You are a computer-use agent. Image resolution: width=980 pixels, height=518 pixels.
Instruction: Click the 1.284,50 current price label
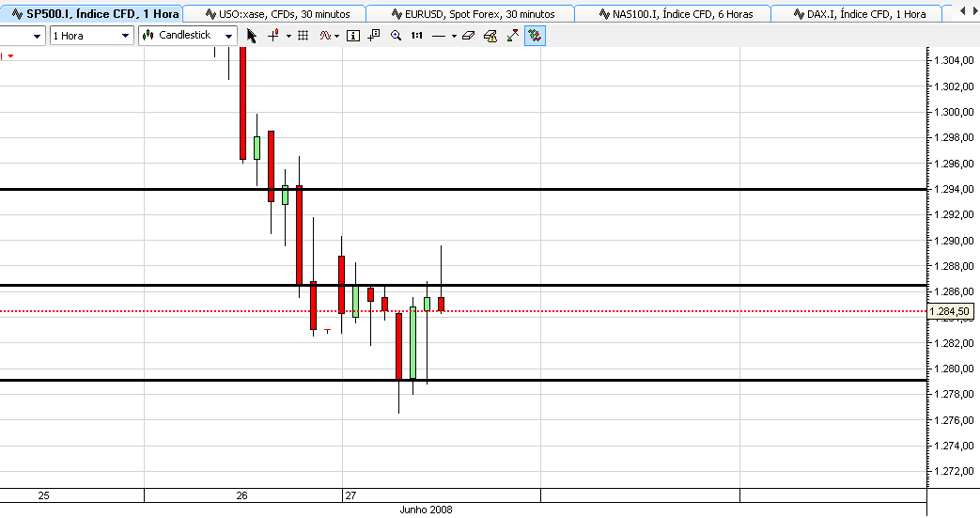coord(949,311)
